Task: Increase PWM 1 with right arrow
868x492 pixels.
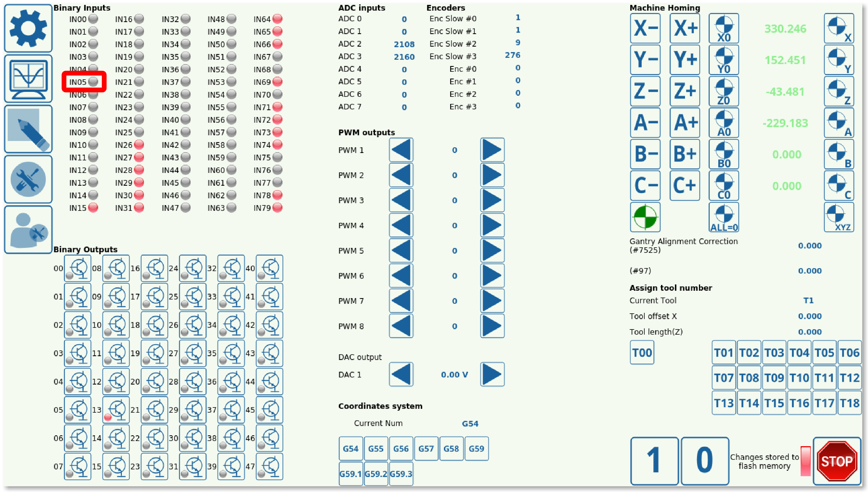Action: pos(492,150)
